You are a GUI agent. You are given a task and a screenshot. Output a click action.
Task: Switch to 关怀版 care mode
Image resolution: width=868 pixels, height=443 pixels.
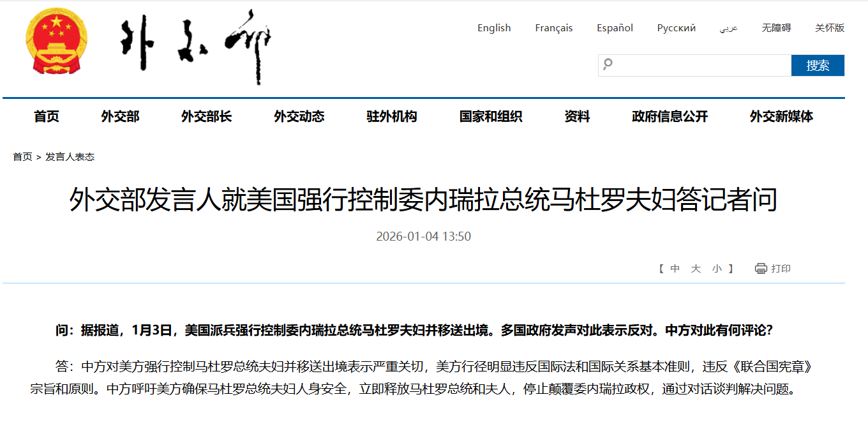(x=829, y=28)
